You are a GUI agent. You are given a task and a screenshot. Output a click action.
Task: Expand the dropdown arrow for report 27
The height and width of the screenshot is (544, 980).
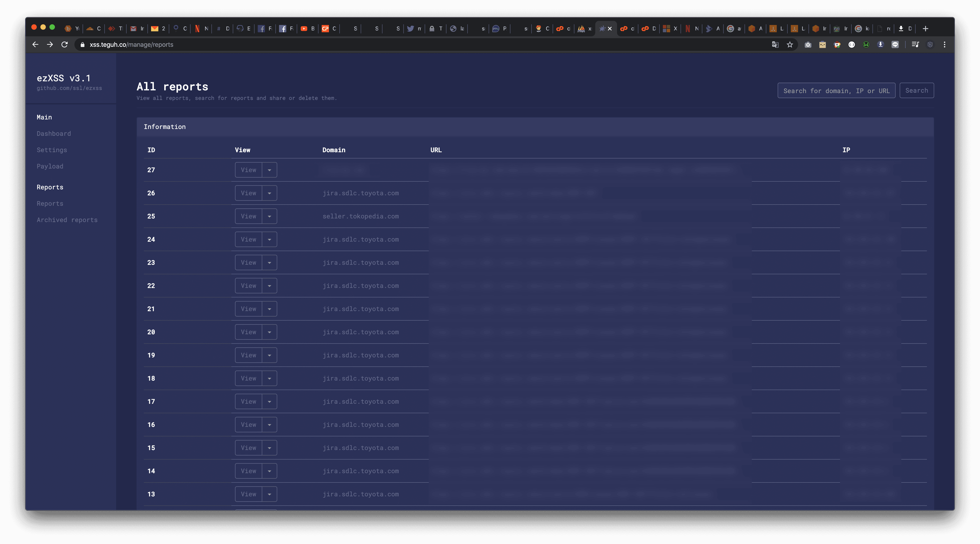269,170
